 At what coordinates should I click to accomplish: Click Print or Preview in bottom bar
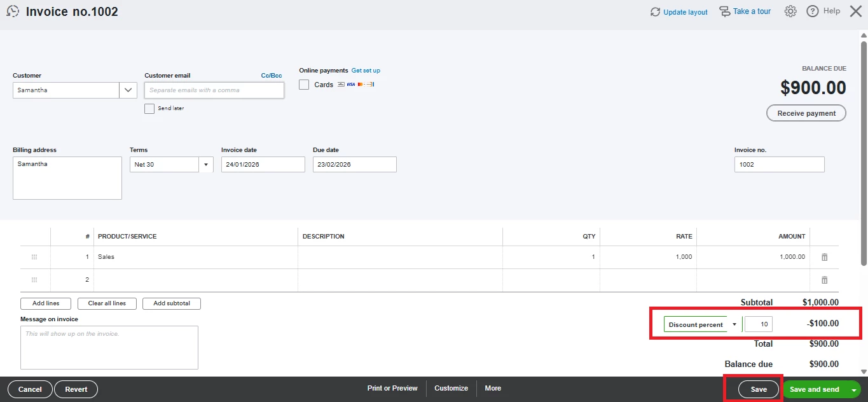click(392, 388)
